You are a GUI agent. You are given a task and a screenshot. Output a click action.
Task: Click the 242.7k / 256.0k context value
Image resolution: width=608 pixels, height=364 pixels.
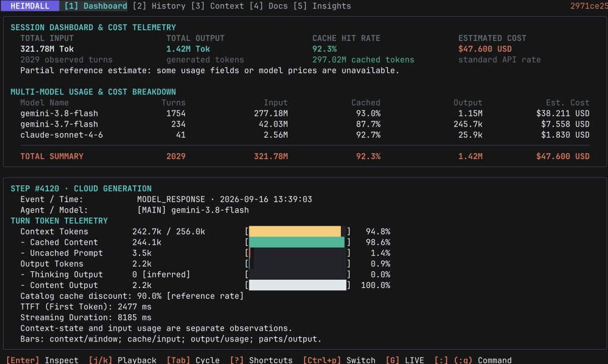point(169,232)
